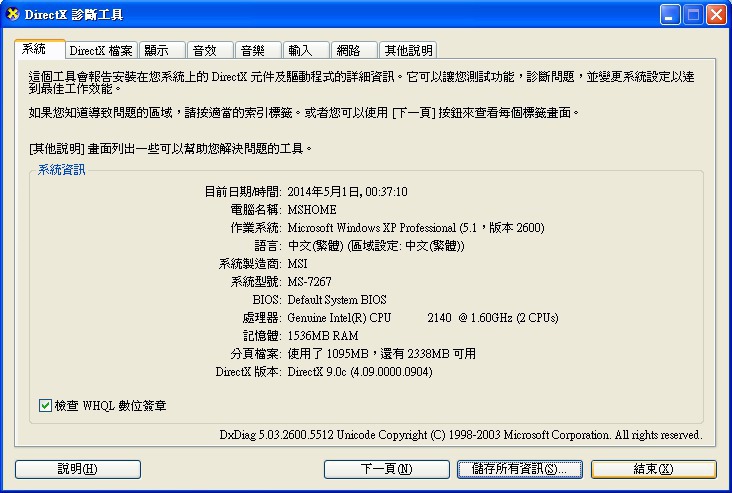The width and height of the screenshot is (732, 493).
Task: Click the model value MS-7267
Action: pyautogui.click(x=310, y=282)
